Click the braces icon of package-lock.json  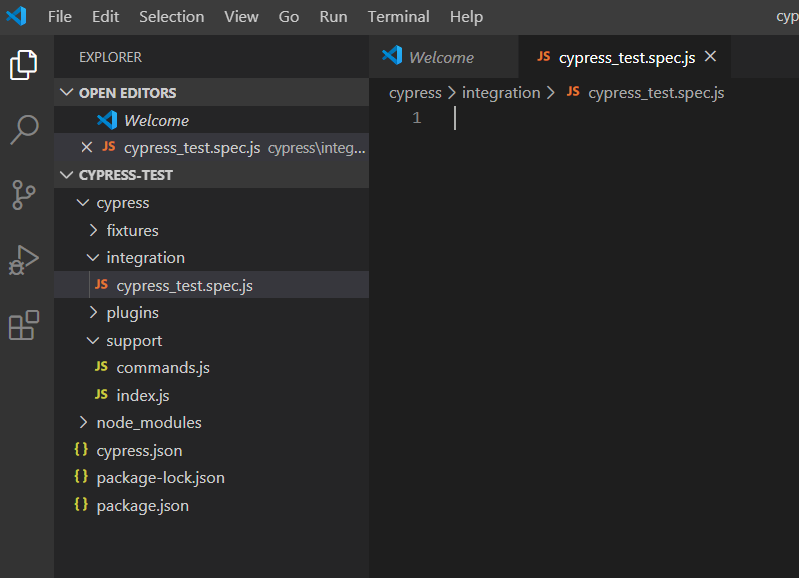click(x=81, y=476)
